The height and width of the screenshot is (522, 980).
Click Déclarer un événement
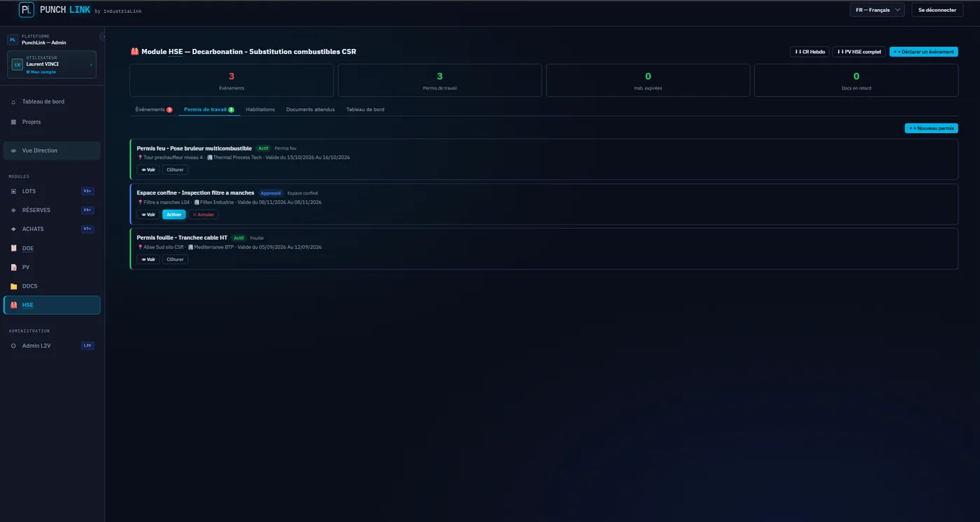click(924, 52)
